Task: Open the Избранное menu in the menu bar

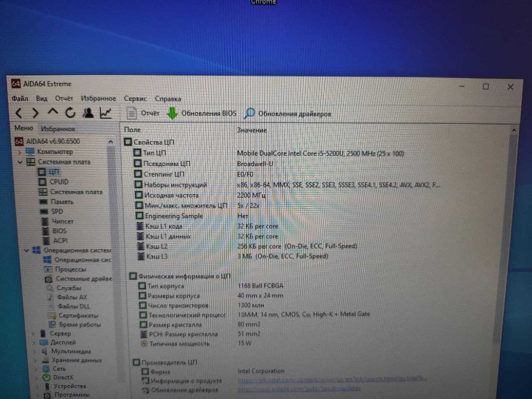Action: [99, 99]
